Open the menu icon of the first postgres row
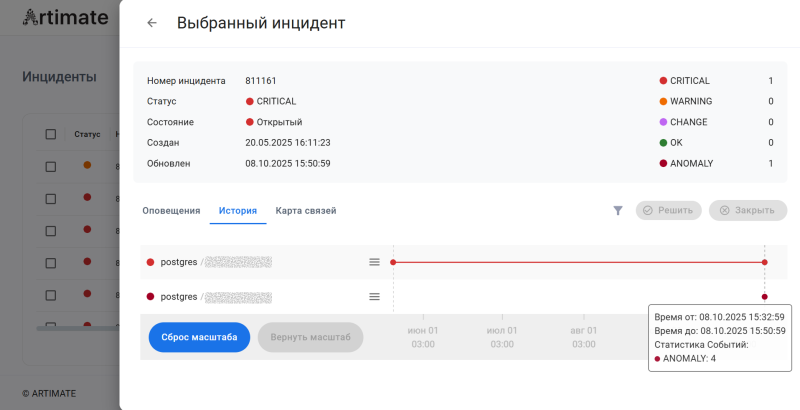Image resolution: width=800 pixels, height=410 pixels. point(374,262)
